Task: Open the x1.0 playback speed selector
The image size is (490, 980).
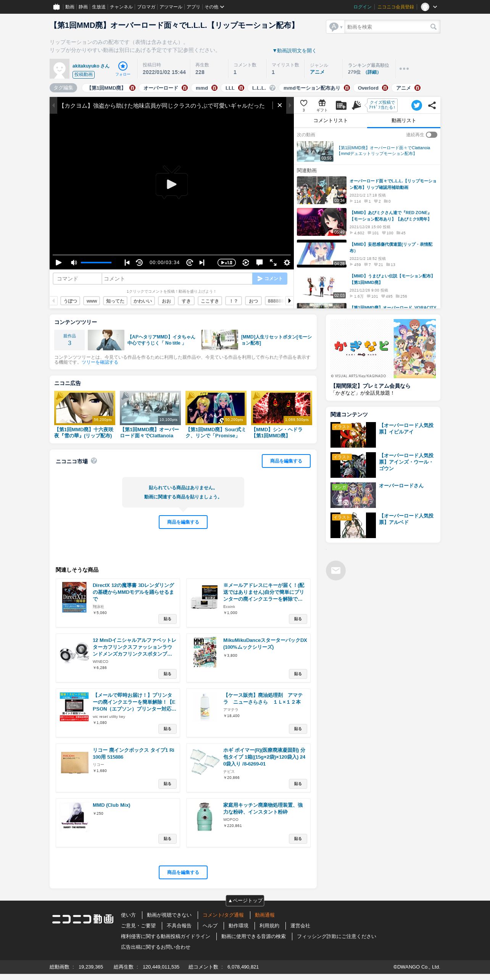Action: pos(226,263)
